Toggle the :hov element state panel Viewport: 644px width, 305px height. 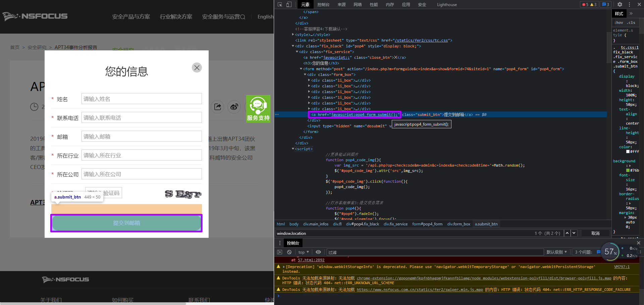(x=619, y=23)
